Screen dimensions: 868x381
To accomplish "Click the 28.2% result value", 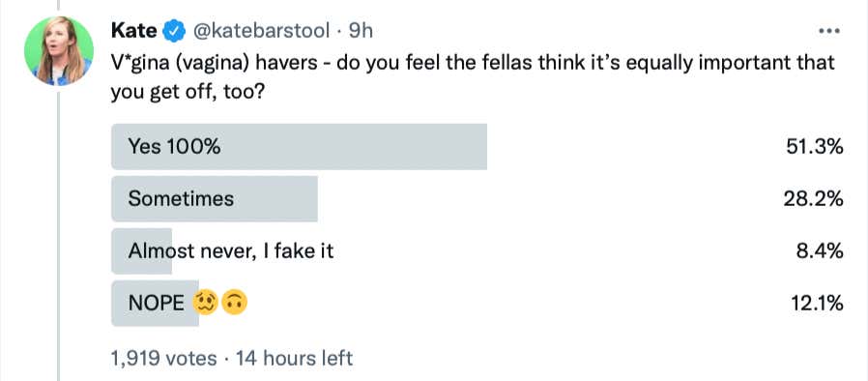I will pyautogui.click(x=813, y=199).
